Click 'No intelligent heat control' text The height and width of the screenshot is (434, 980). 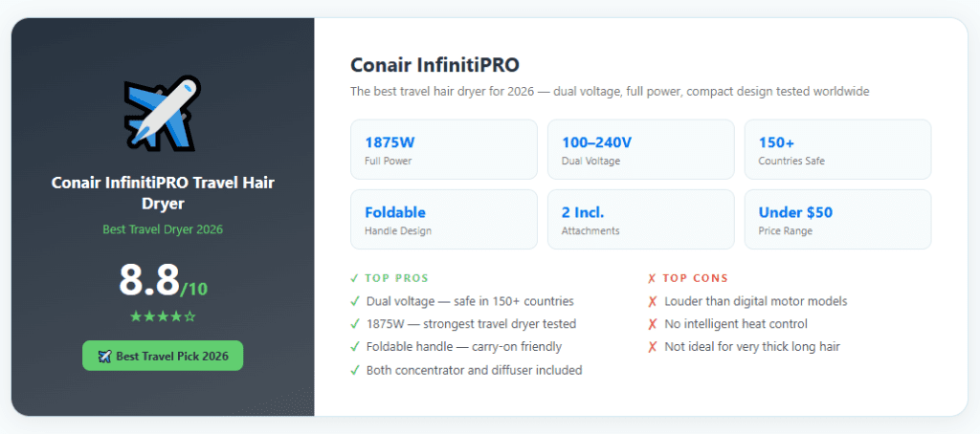click(736, 324)
